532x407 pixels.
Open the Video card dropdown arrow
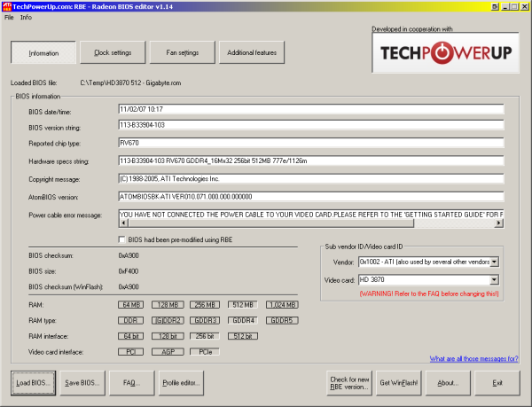pos(495,280)
